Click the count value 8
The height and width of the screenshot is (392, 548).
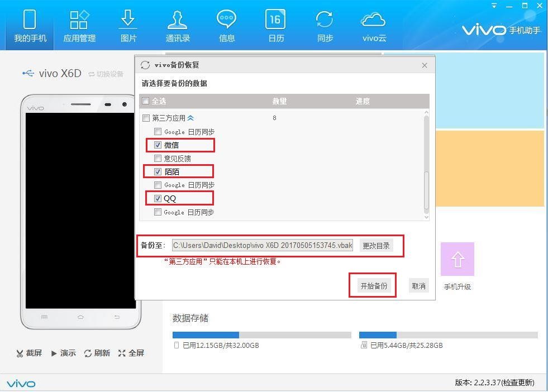tap(274, 118)
